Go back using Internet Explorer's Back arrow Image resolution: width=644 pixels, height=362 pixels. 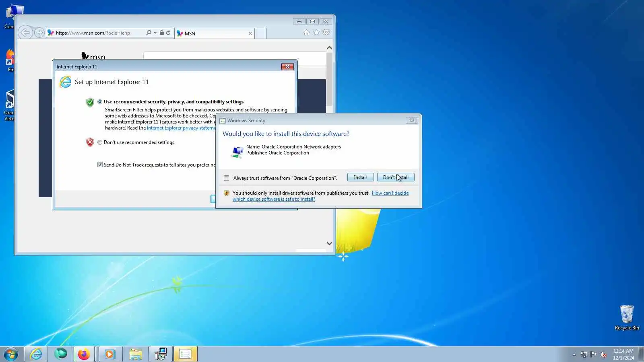25,33
